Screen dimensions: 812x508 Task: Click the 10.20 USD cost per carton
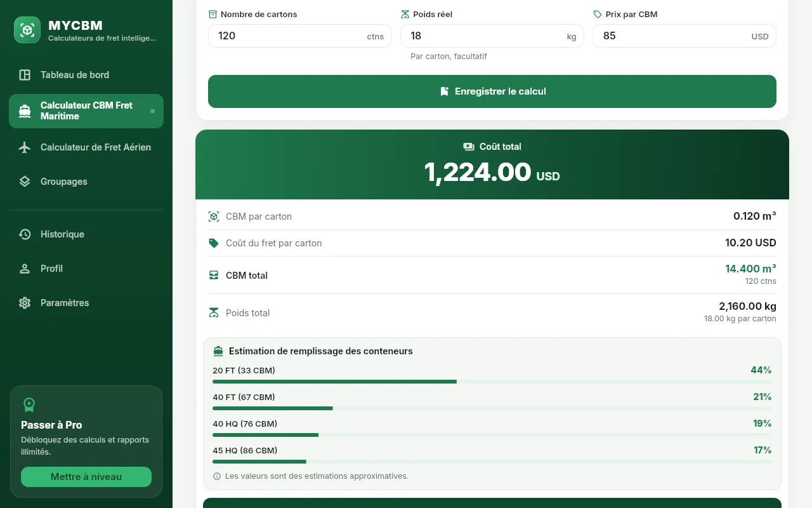750,243
